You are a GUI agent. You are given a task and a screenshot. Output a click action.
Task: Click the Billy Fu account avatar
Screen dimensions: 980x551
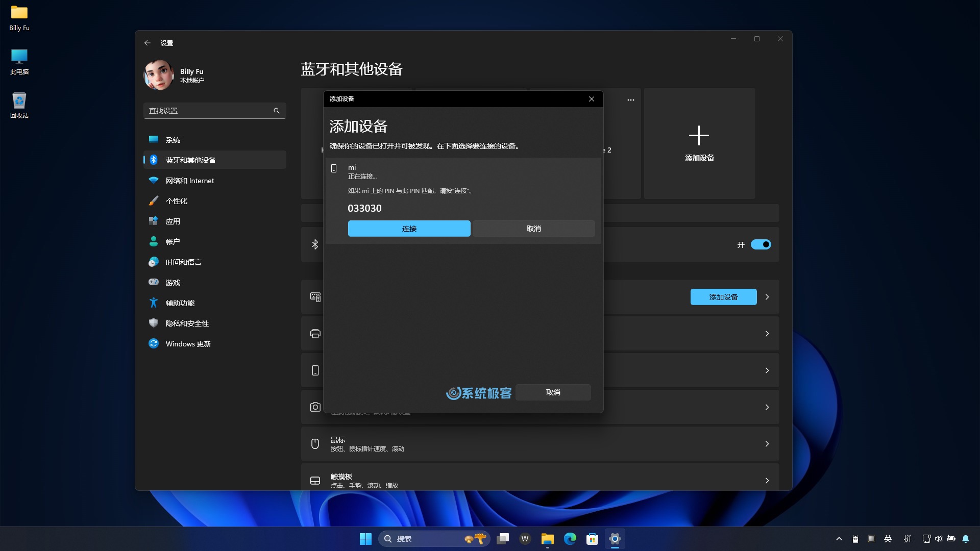[159, 75]
